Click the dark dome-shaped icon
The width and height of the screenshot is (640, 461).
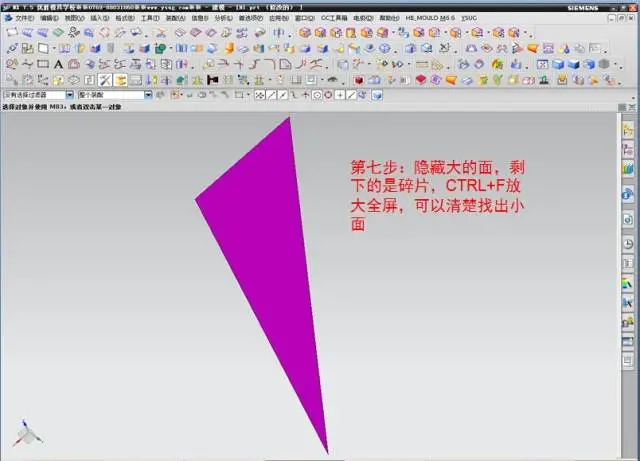pos(332,80)
